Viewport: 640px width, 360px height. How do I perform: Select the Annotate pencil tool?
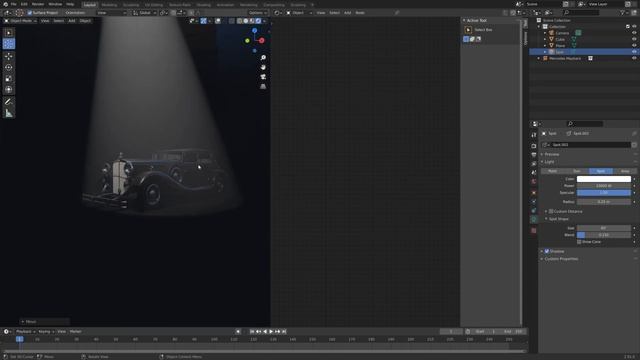[9, 102]
